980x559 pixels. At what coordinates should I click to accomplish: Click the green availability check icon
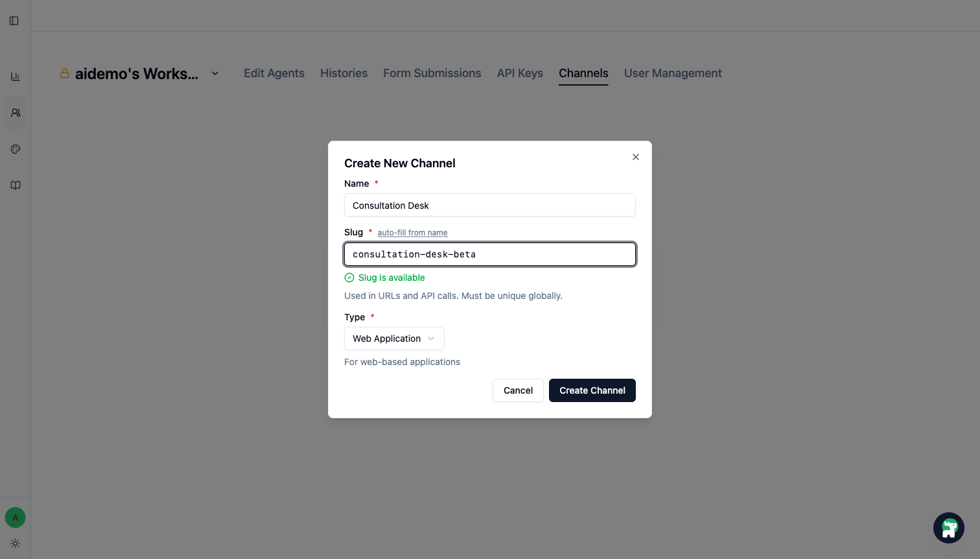click(349, 277)
